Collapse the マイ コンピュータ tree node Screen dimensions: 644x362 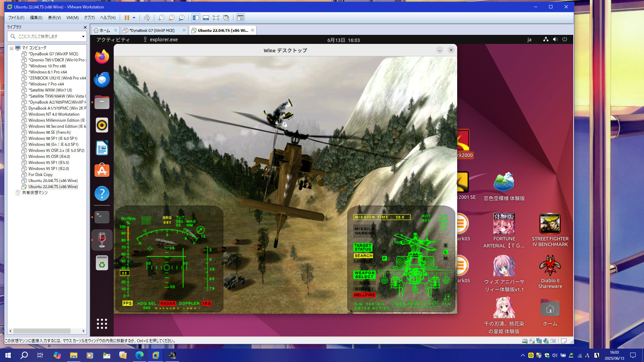click(11, 48)
